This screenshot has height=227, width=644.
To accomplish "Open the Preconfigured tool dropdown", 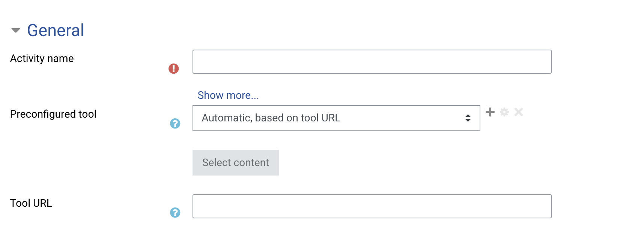I will (x=336, y=118).
